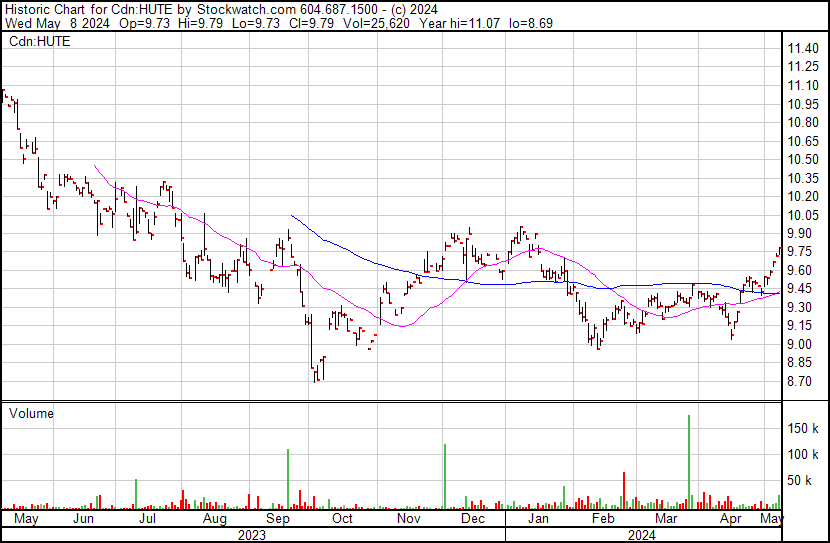
Task: Click the 'Sep' month label on time axis
Action: pos(278,519)
